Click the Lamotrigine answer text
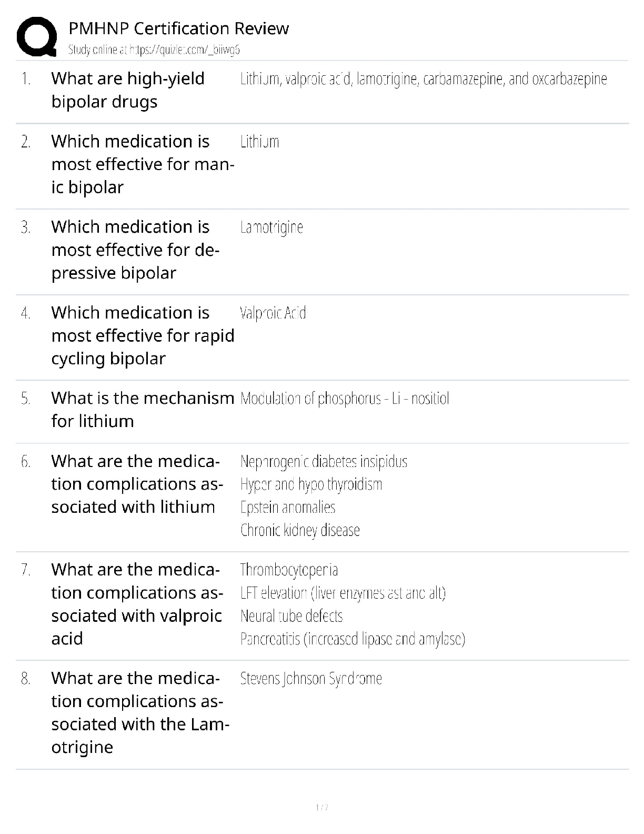 [x=271, y=227]
